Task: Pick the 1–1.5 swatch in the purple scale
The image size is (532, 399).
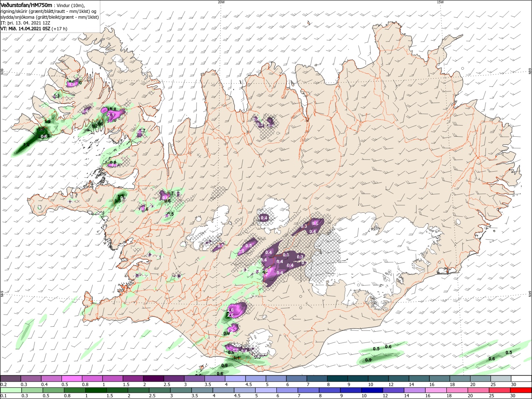Action: 113,379
